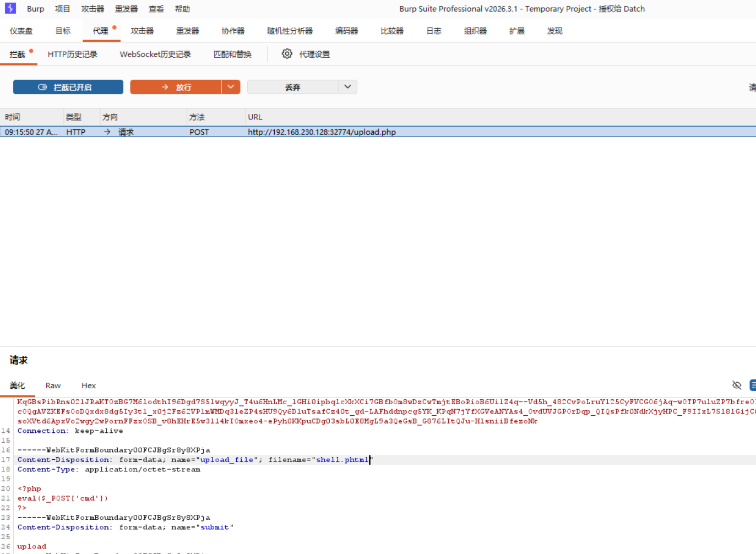Screen dimensions: 756x554
Task: Open the 攻击器 menu in the menu bar
Action: click(93, 9)
